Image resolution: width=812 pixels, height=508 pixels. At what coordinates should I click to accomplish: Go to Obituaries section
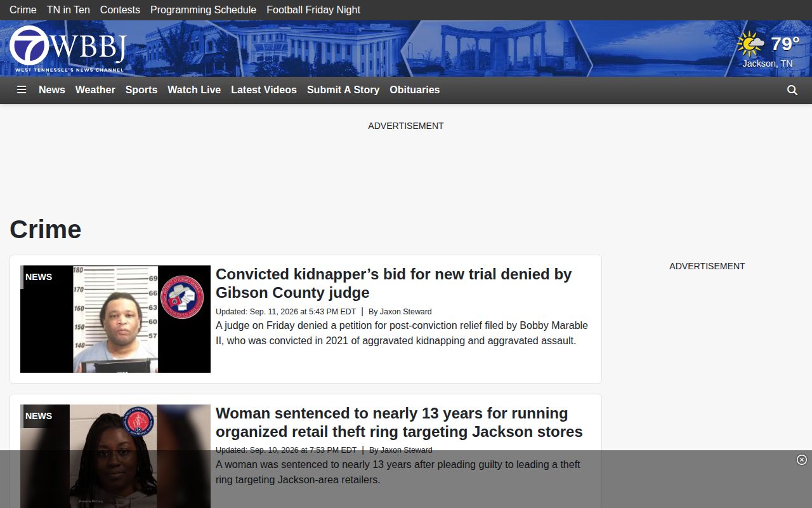tap(415, 90)
